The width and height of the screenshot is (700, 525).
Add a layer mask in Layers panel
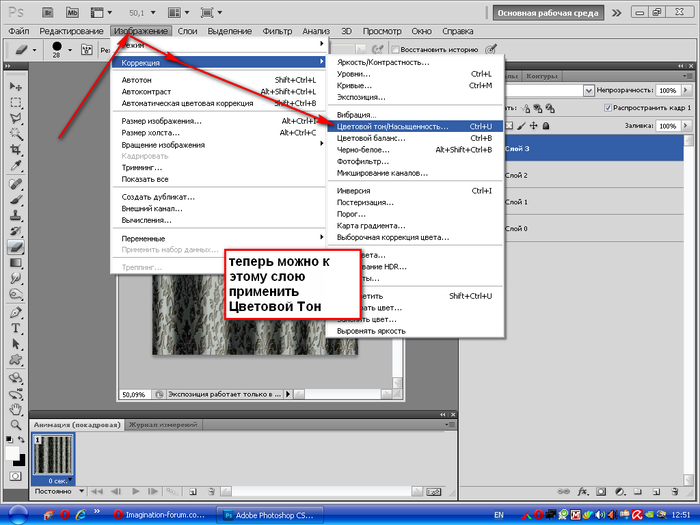click(601, 492)
